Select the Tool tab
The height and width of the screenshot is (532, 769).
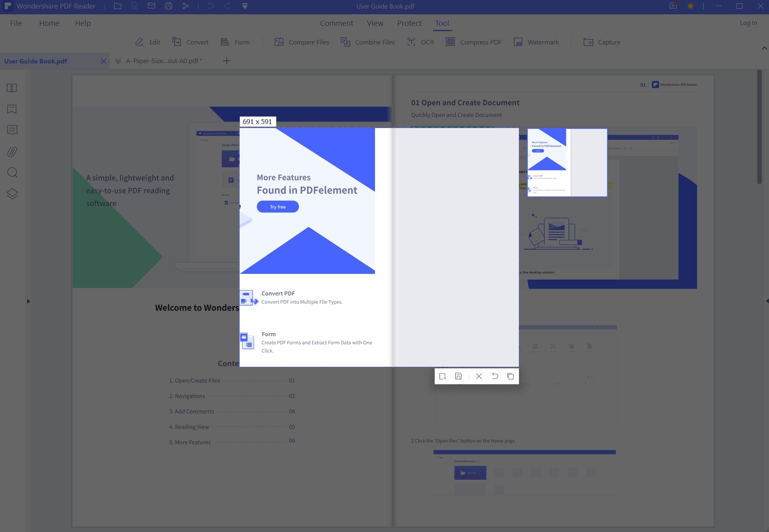coord(442,23)
